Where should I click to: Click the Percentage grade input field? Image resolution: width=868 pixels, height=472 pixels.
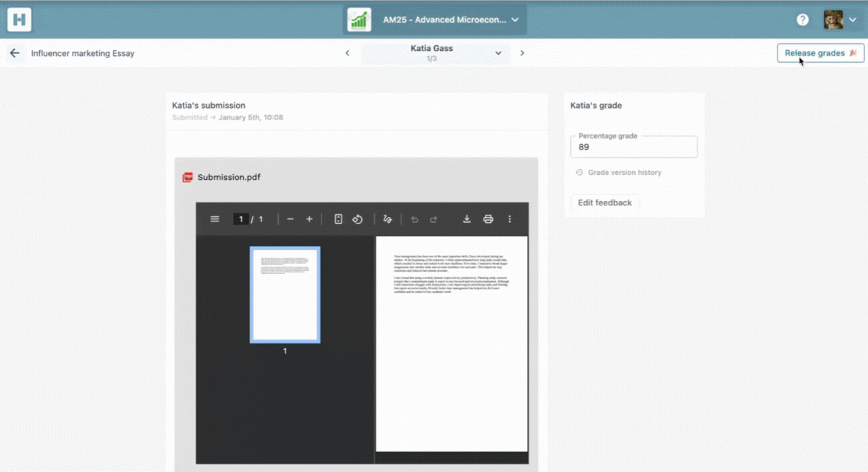[x=634, y=147]
